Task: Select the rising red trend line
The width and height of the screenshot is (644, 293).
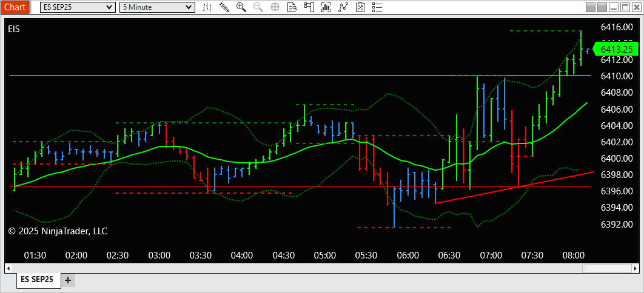Action: tap(515, 188)
